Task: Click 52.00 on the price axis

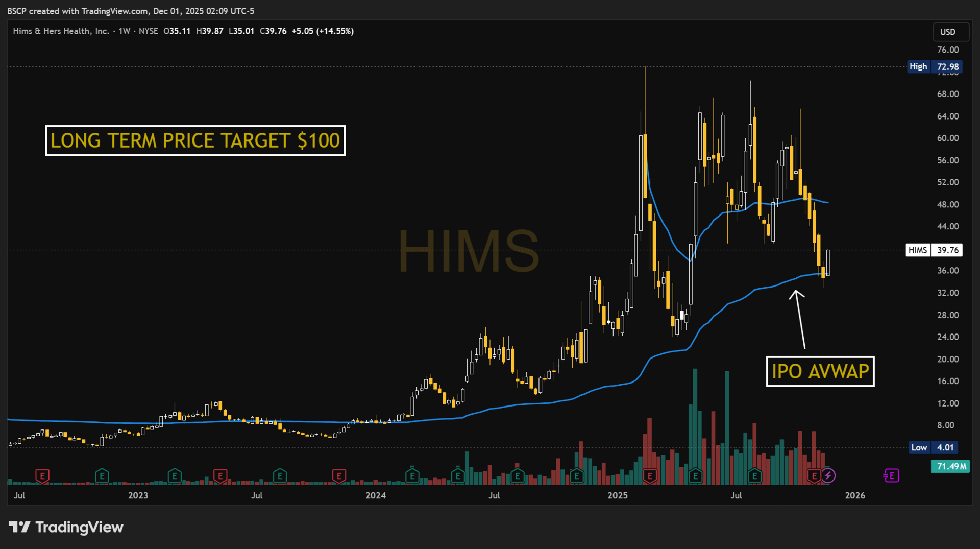Action: tap(948, 182)
